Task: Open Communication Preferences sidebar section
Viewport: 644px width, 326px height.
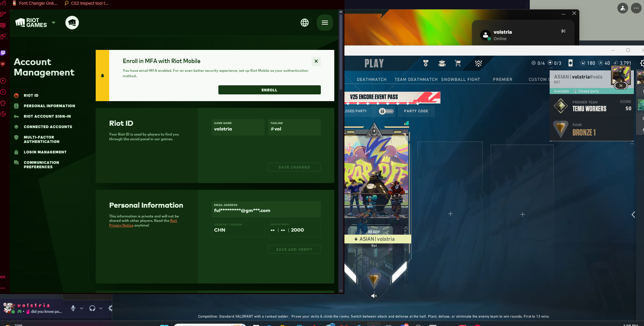Action: pos(37,165)
